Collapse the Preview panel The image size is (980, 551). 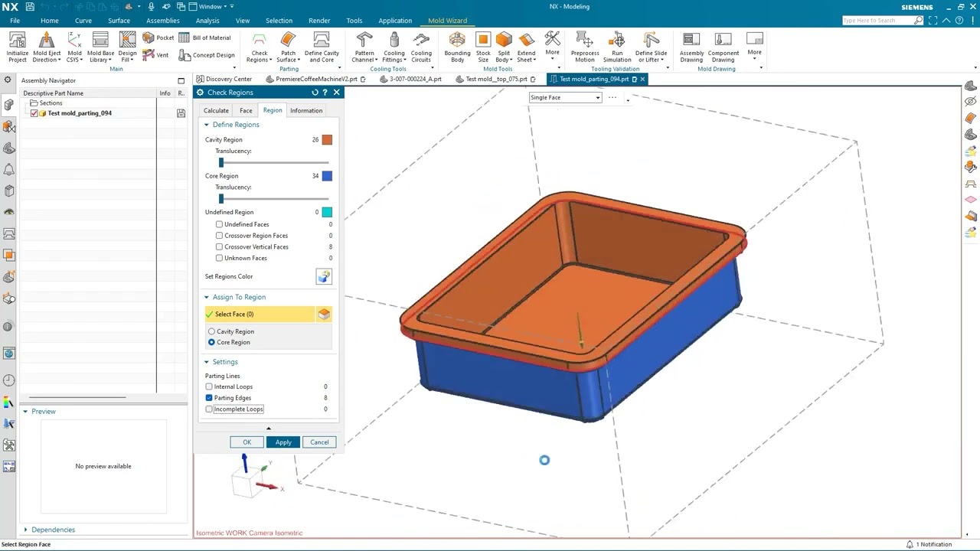[x=25, y=412]
